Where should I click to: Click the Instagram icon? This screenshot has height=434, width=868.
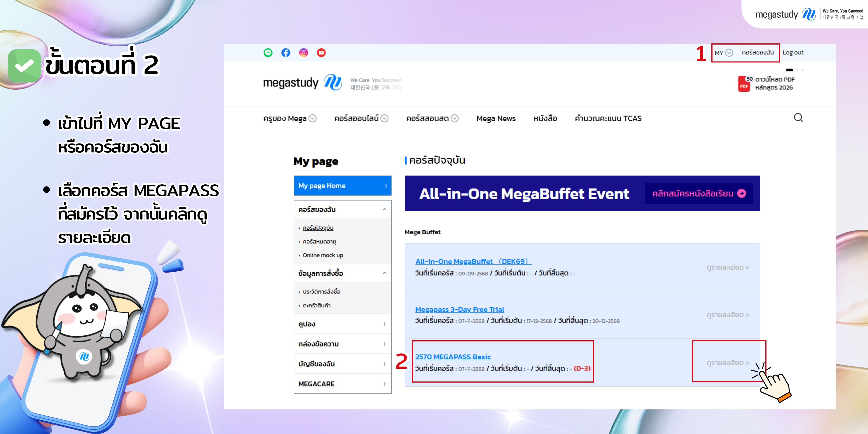pyautogui.click(x=304, y=53)
